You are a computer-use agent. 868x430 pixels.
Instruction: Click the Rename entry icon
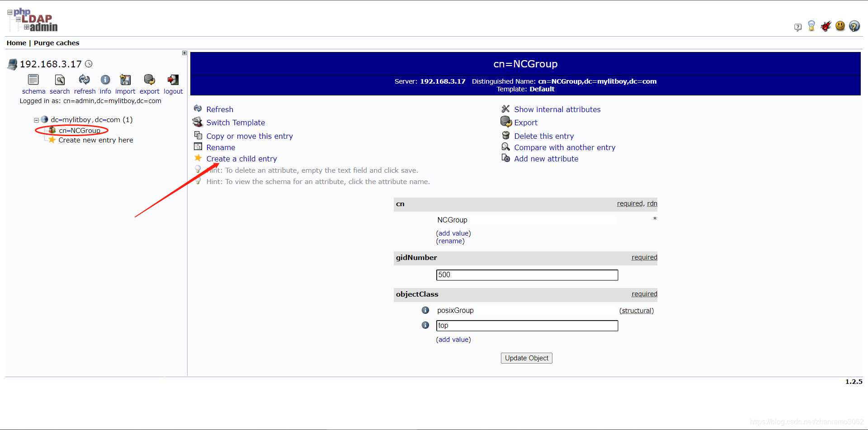coord(198,146)
